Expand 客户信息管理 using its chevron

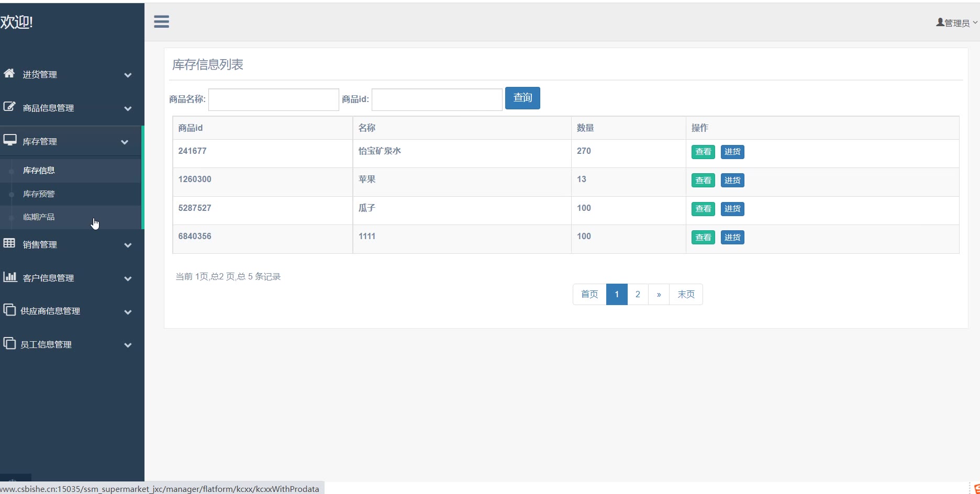128,279
